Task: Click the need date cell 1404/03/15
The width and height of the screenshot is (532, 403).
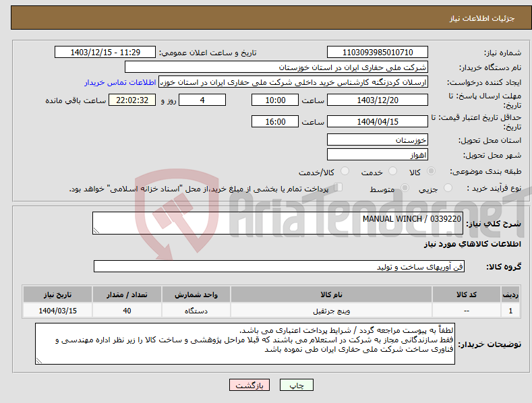Action: (x=58, y=311)
